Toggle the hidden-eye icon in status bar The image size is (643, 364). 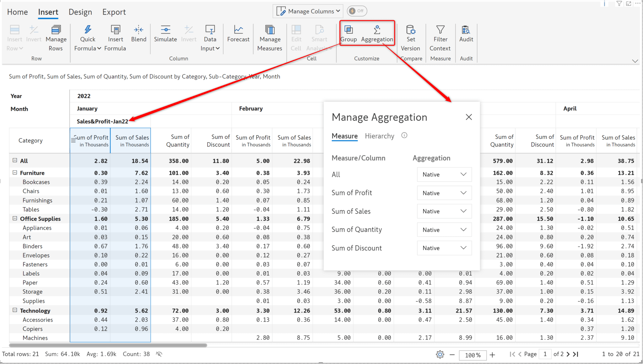159,354
